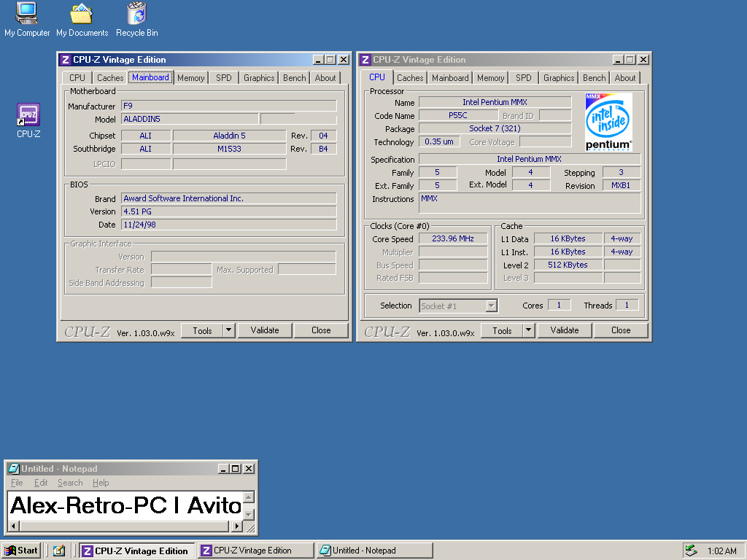Switch to Caches tab in CPU window
This screenshot has height=560, width=747.
410,78
